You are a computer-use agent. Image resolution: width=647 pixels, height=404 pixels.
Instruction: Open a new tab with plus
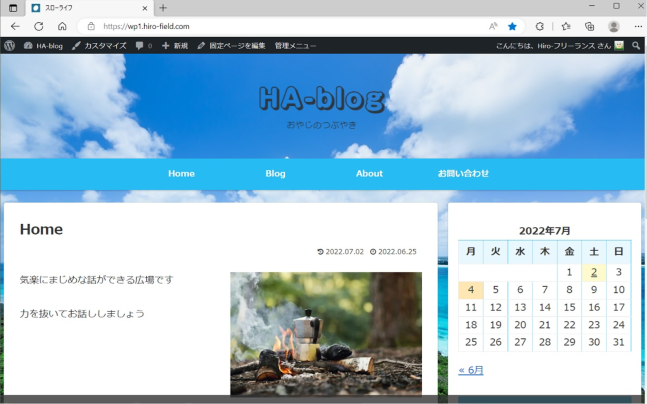pos(163,8)
